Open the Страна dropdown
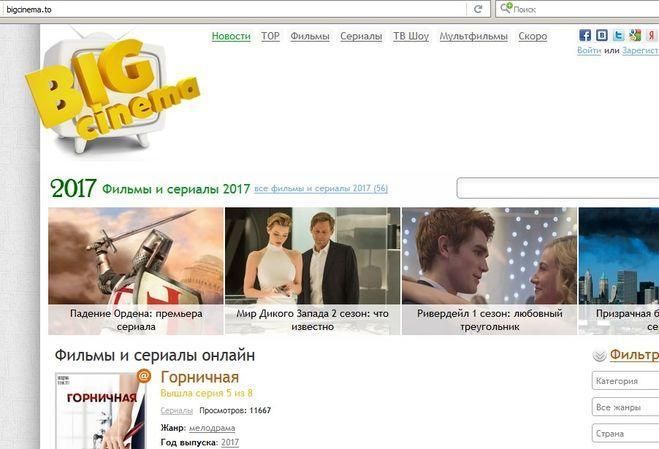The width and height of the screenshot is (659, 449). coord(624,435)
